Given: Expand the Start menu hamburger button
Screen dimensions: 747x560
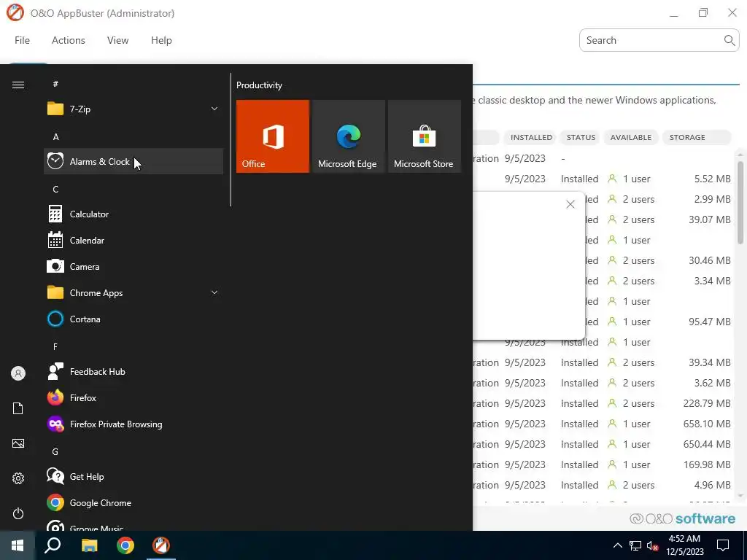Looking at the screenshot, I should point(18,85).
